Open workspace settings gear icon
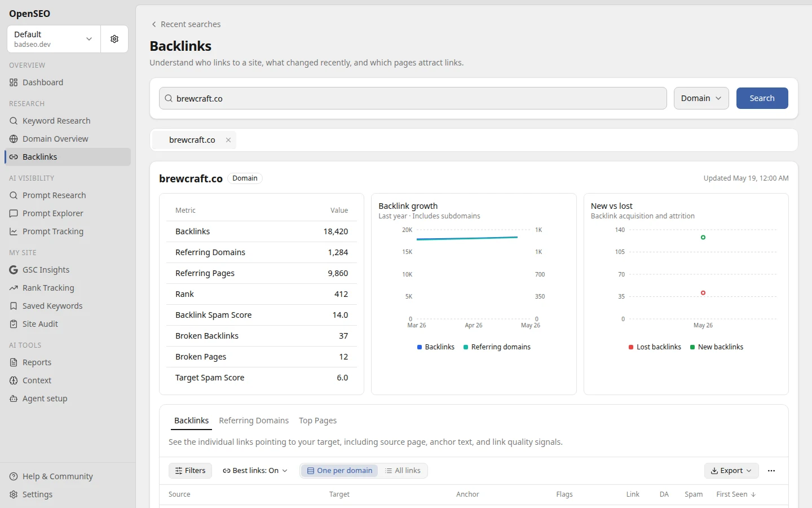The image size is (812, 508). click(x=114, y=39)
